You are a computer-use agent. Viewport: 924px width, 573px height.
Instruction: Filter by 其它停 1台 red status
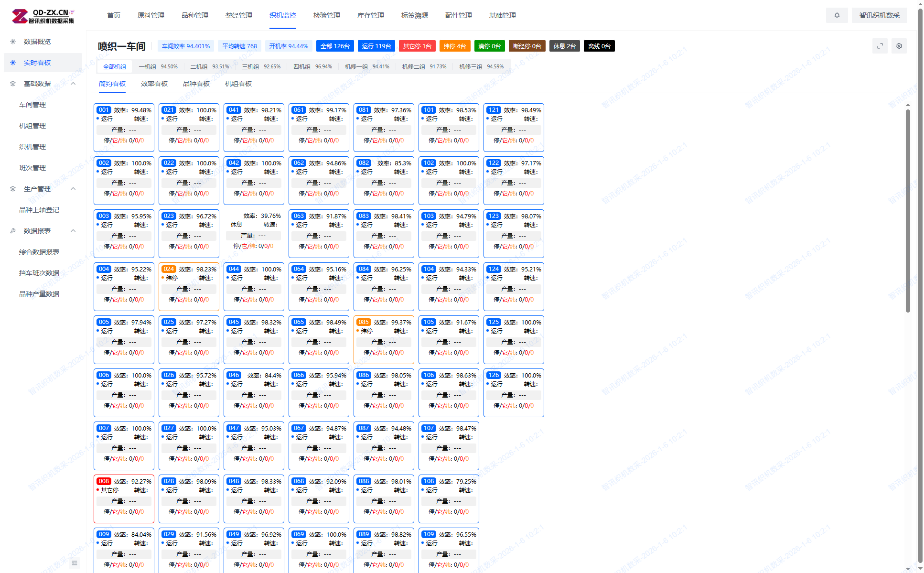pos(417,46)
